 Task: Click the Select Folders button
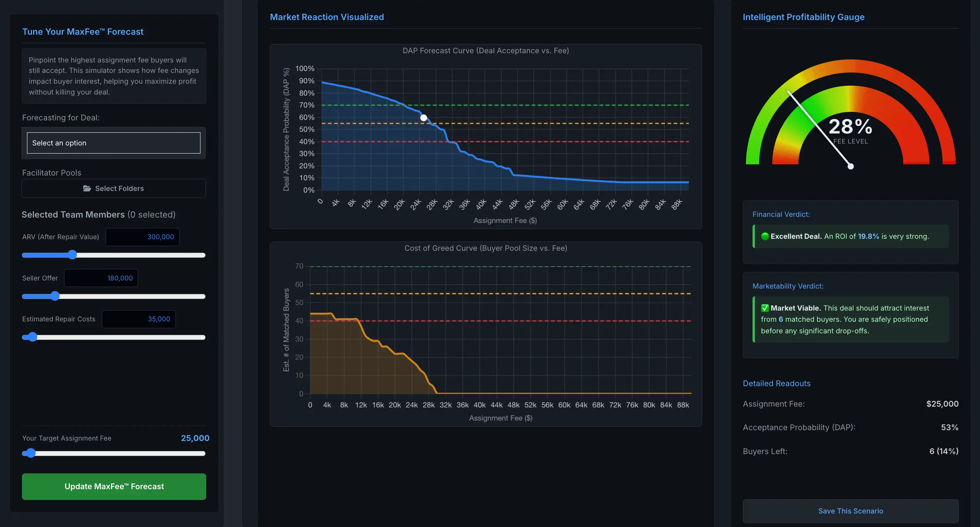(114, 188)
